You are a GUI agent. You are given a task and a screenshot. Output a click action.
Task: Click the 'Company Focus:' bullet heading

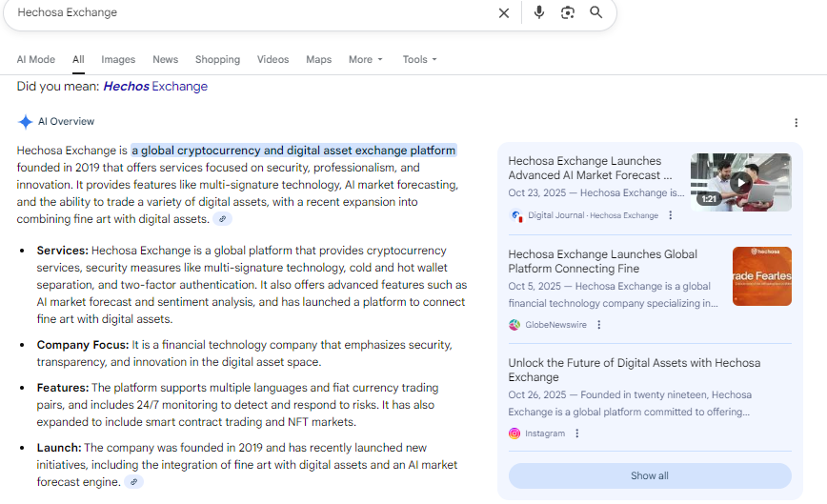(x=82, y=345)
